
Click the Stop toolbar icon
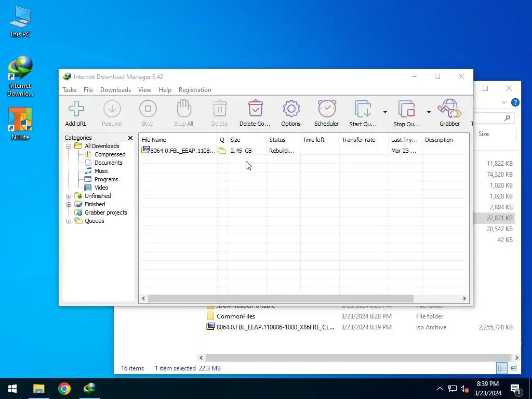pyautogui.click(x=148, y=109)
